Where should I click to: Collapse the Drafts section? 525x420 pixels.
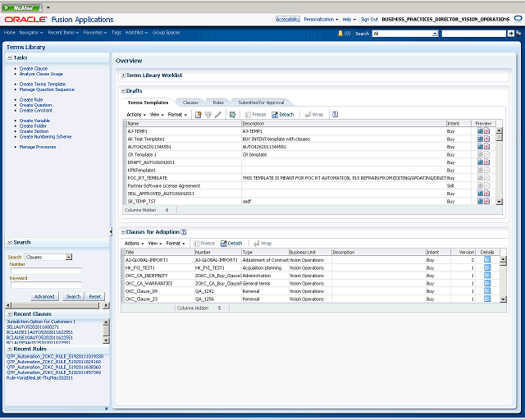tap(123, 91)
